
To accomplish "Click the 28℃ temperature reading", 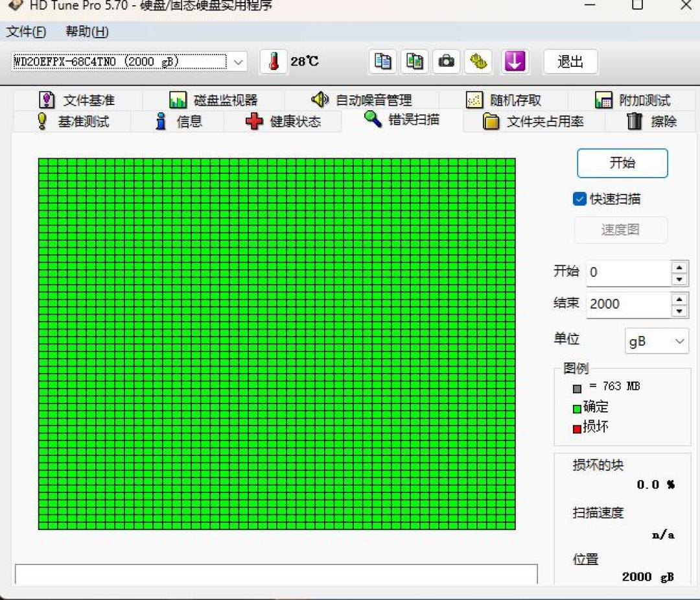I will click(x=305, y=61).
